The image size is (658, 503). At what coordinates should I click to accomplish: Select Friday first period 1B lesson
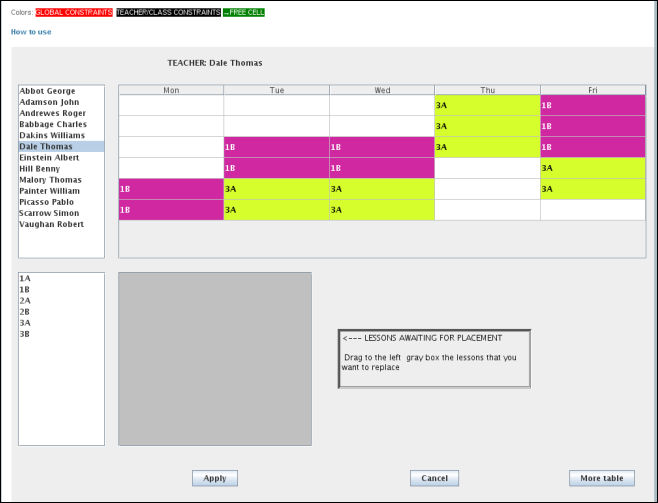(x=593, y=105)
